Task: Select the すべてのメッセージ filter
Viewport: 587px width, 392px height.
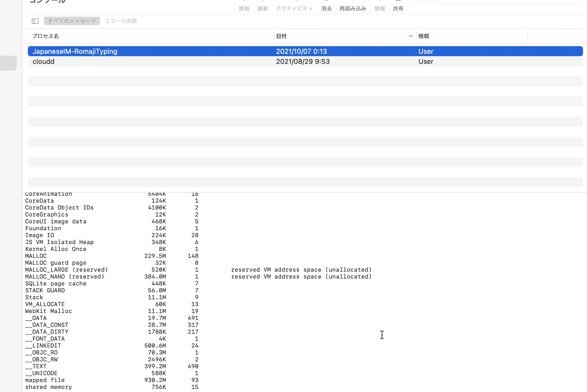Action: tap(72, 21)
